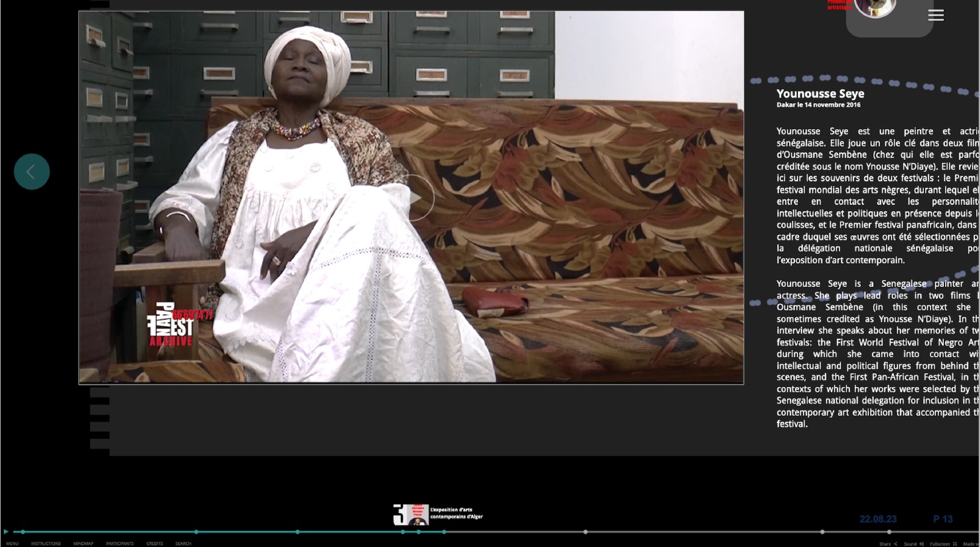
Task: Play the Younousse Seye interview video
Action: pos(416,198)
